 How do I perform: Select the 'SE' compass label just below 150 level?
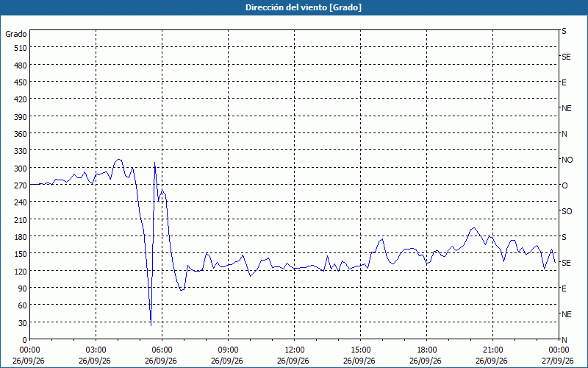pos(566,263)
